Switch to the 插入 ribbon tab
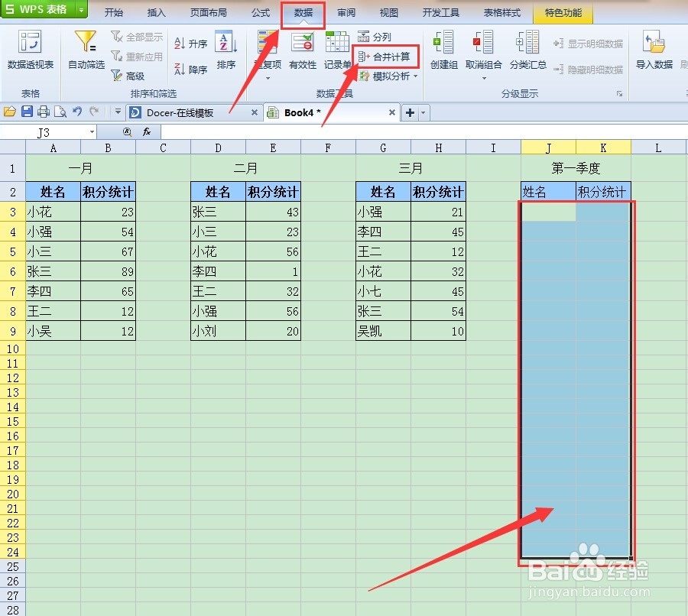The width and height of the screenshot is (688, 616). [156, 13]
